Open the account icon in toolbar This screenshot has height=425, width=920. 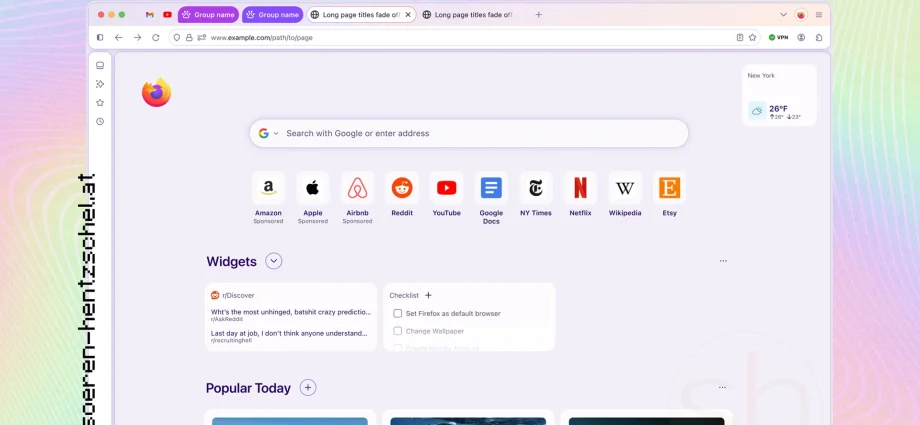pos(801,38)
